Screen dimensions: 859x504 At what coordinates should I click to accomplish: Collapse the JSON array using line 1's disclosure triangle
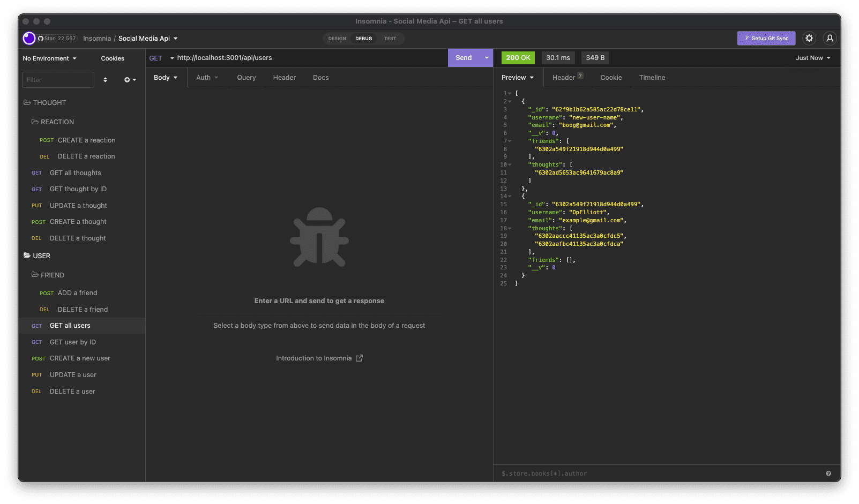point(510,93)
